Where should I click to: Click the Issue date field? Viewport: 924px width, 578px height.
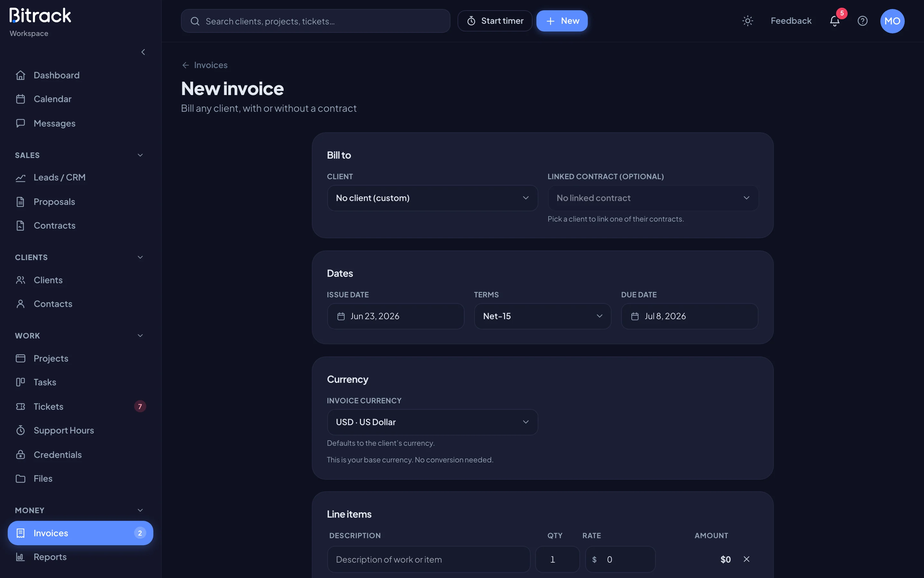396,316
